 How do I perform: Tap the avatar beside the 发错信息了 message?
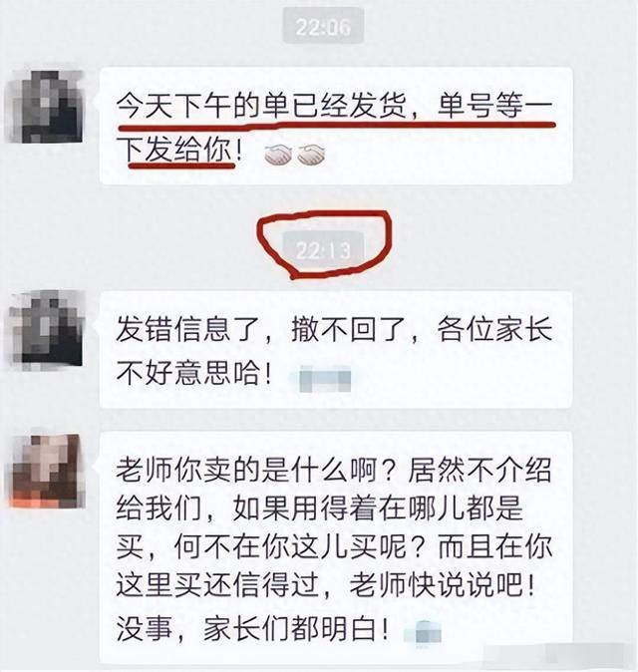(45, 329)
